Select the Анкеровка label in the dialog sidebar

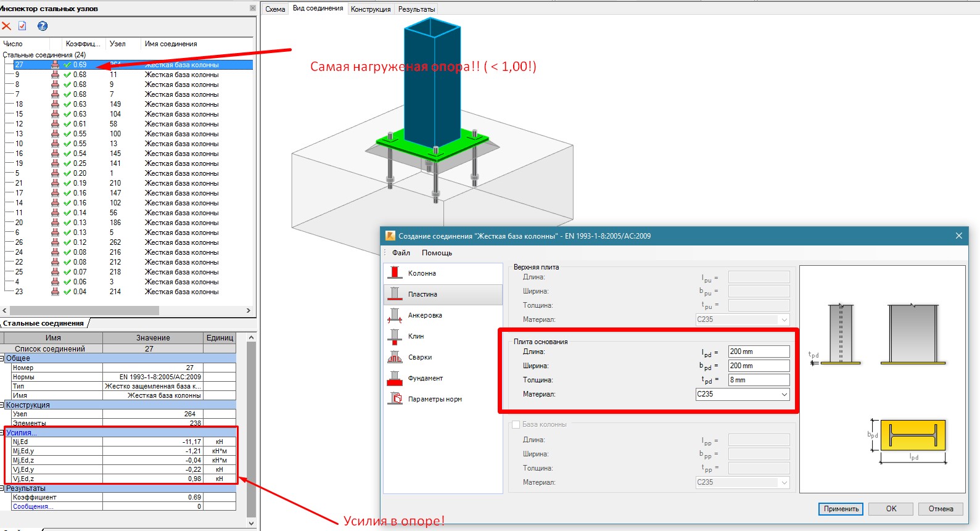pos(425,315)
